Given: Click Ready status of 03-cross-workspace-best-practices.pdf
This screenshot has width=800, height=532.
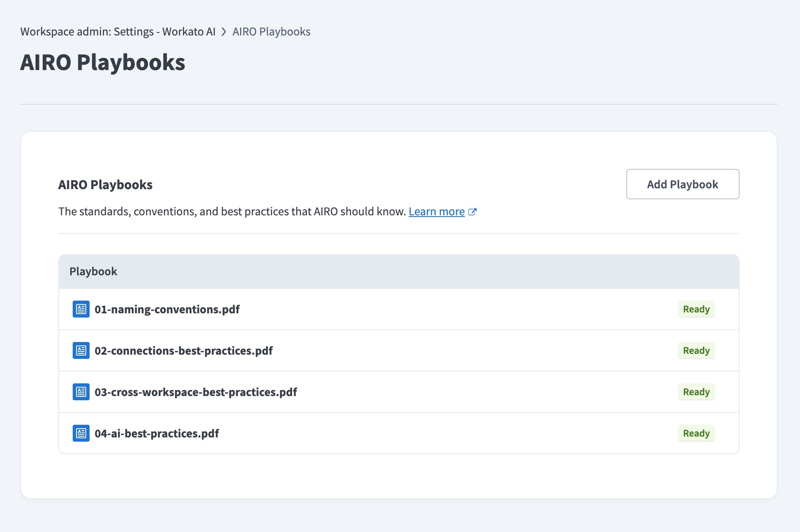Looking at the screenshot, I should point(696,392).
